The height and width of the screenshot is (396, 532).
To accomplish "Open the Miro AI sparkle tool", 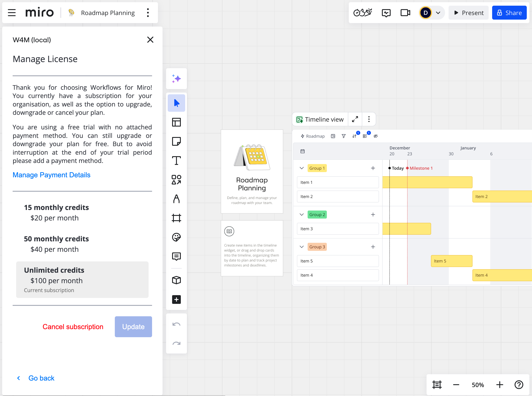I will [x=176, y=79].
